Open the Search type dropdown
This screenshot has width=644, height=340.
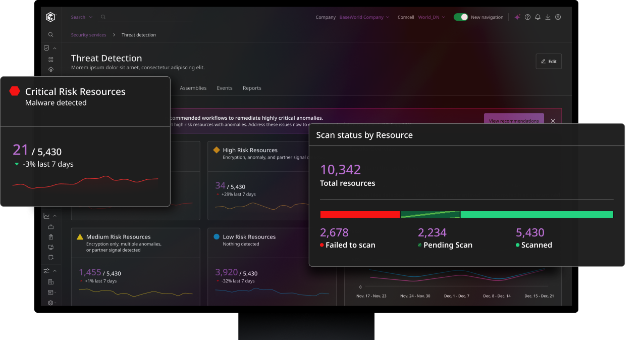pyautogui.click(x=81, y=17)
